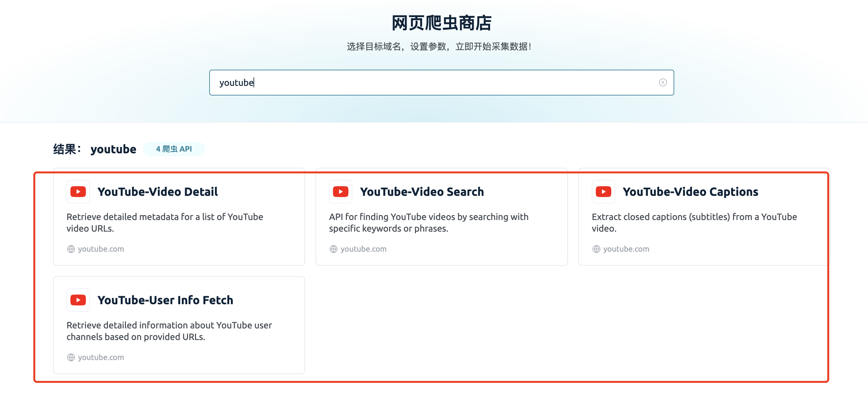Click globe icon in Video Search card
Image resolution: width=868 pixels, height=400 pixels.
point(333,249)
